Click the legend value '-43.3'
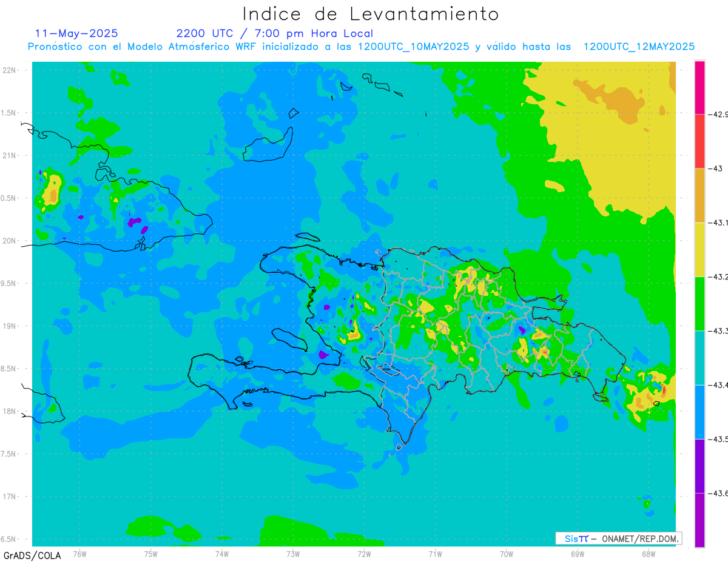Viewport: 728px width, 562px height. pyautogui.click(x=717, y=330)
